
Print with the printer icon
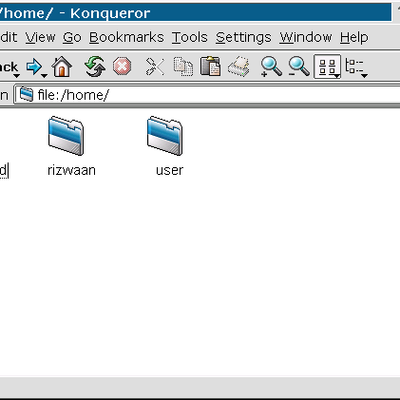point(239,66)
